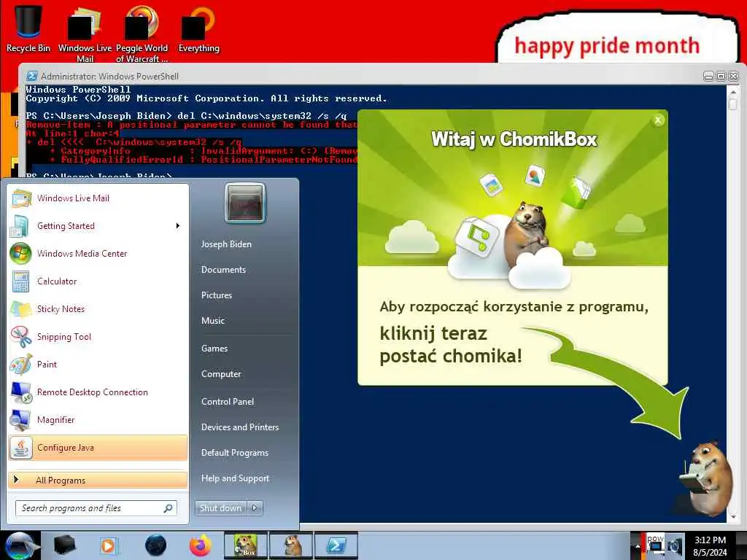Click the Configure Java icon
Screen dimensions: 747x560
(21, 448)
